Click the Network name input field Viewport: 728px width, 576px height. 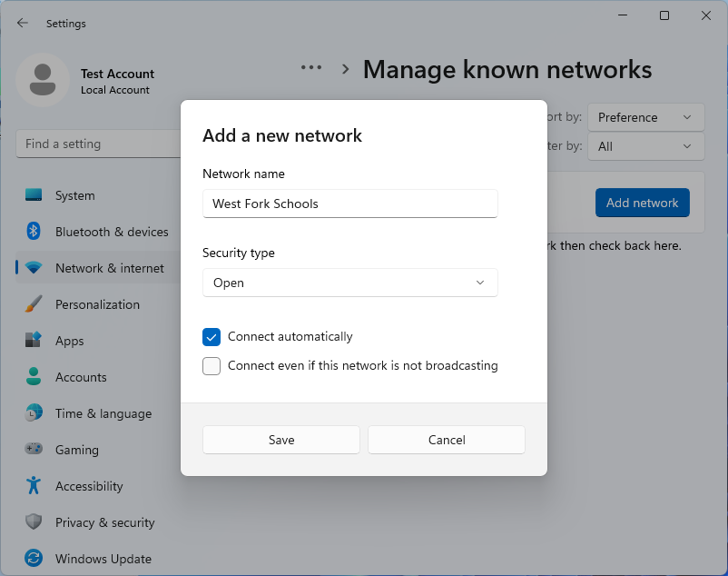350,204
